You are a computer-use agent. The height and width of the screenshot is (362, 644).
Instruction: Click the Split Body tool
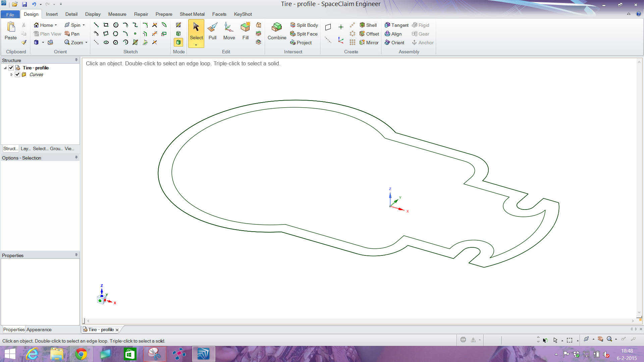[304, 25]
